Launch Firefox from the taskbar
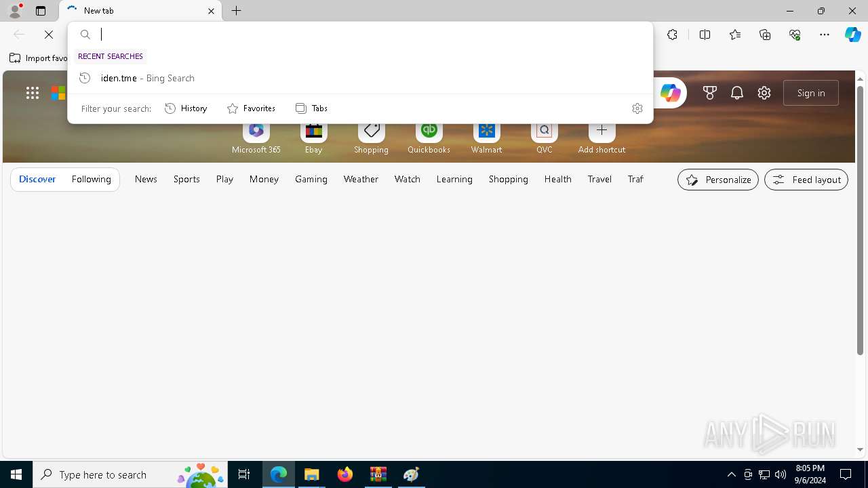This screenshot has height=488, width=868. 345,474
